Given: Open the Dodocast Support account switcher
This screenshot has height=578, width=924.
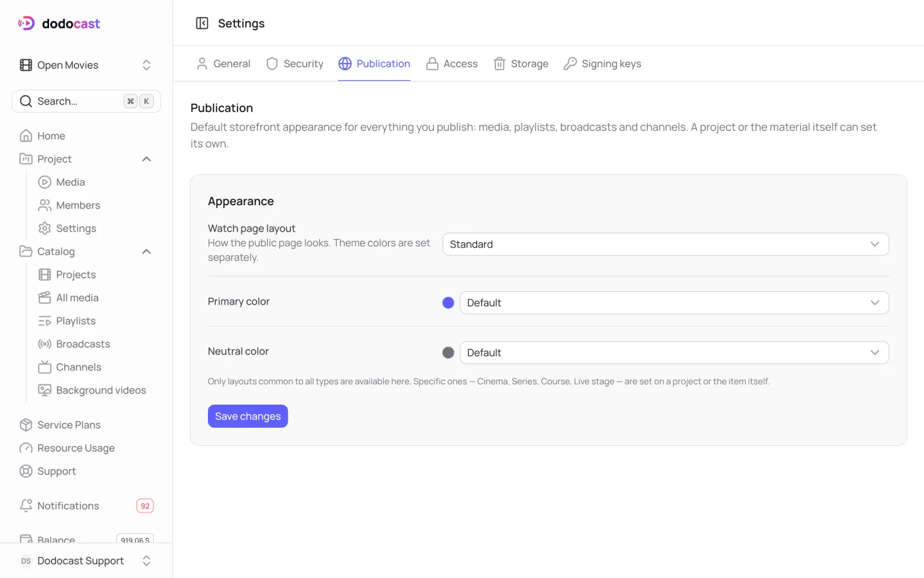Looking at the screenshot, I should coord(87,561).
